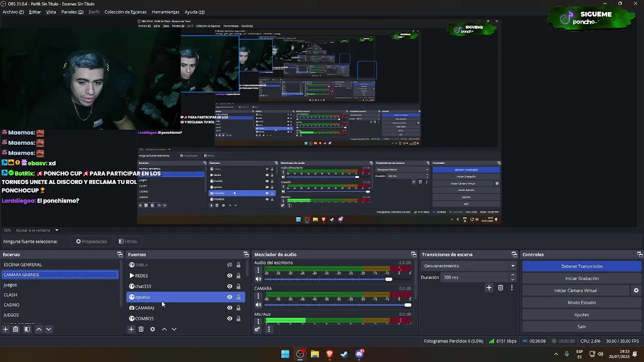Pop out Transiciones de escena dock icon
644x362 pixels.
pyautogui.click(x=514, y=254)
